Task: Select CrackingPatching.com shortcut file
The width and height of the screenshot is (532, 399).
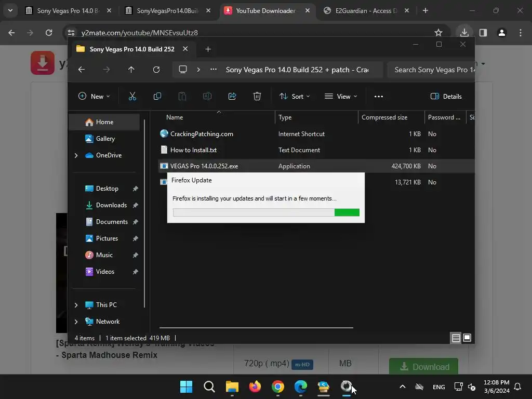Action: click(202, 134)
